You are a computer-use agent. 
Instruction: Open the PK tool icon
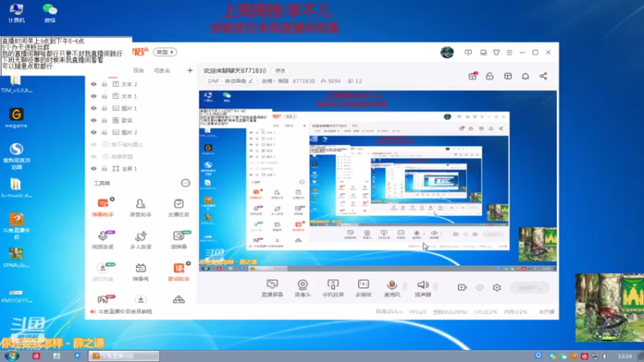click(x=104, y=299)
